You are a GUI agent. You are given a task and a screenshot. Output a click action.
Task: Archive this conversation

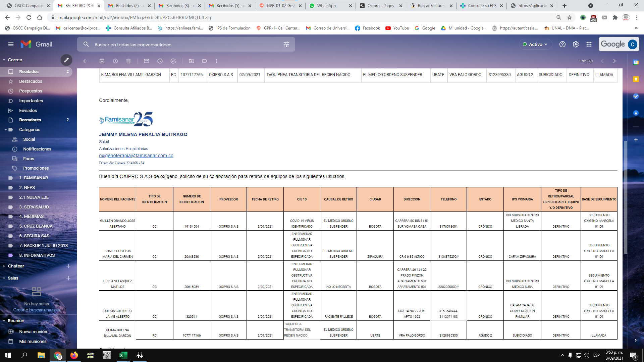[x=102, y=61]
